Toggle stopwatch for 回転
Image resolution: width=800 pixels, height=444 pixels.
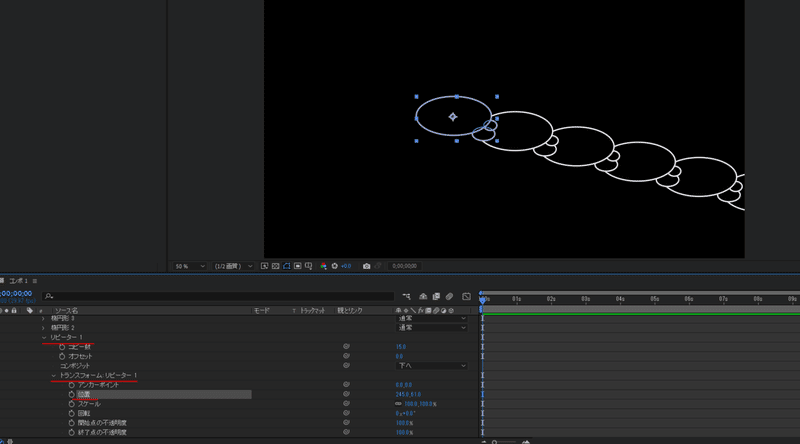pos(71,413)
